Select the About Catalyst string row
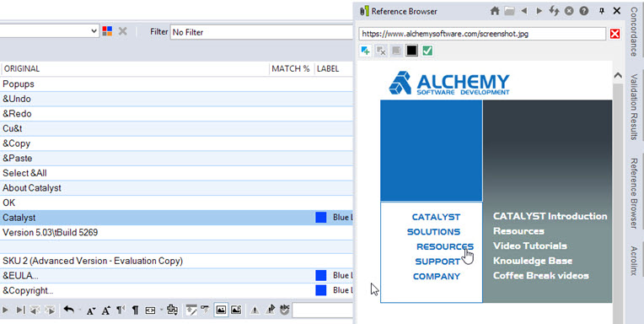644x324 pixels. click(x=177, y=188)
